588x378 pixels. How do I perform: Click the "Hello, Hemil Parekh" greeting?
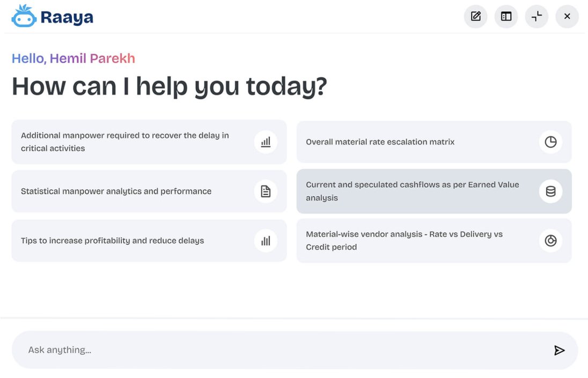point(73,58)
